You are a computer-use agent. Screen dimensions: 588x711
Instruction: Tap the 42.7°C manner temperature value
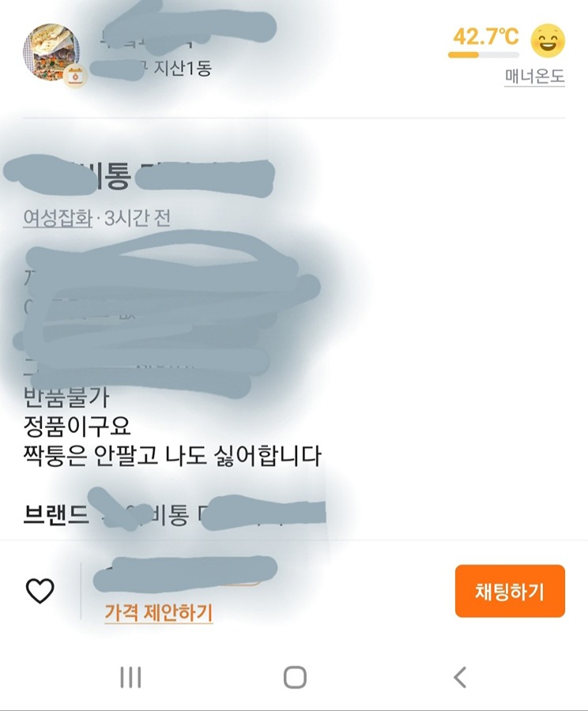click(485, 36)
